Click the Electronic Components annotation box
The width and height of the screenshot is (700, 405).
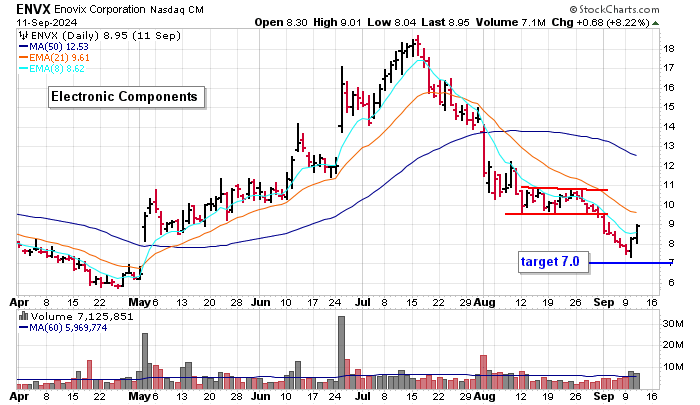pos(126,97)
